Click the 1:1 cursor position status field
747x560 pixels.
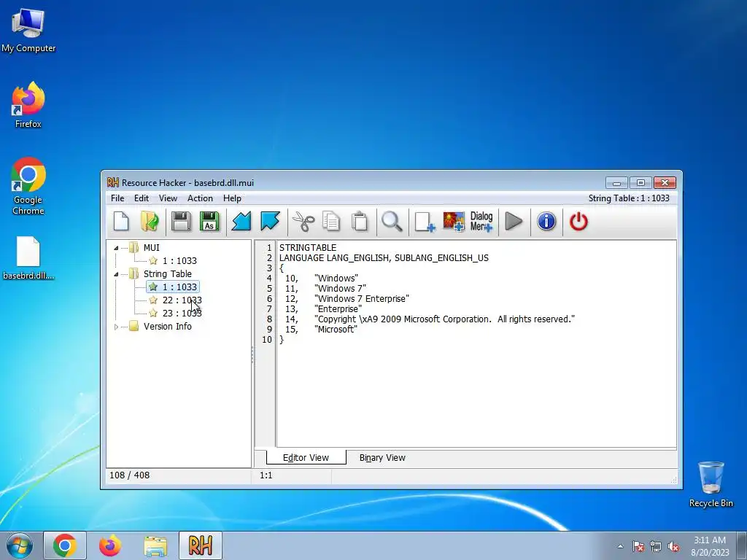(x=292, y=475)
